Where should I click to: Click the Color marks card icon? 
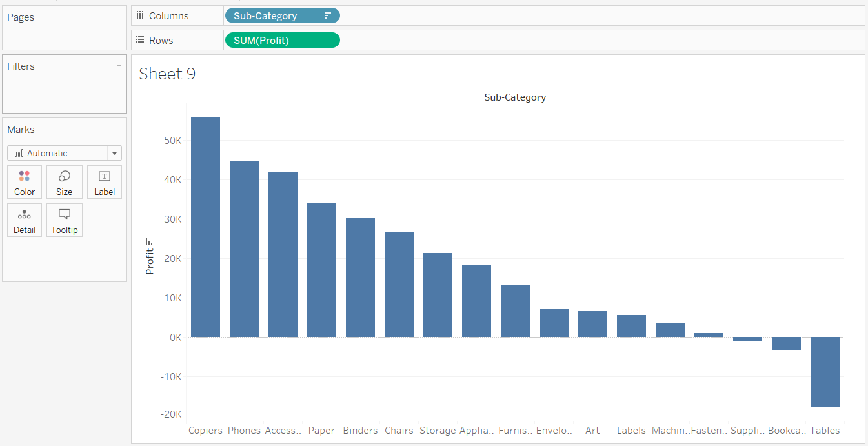pos(25,176)
